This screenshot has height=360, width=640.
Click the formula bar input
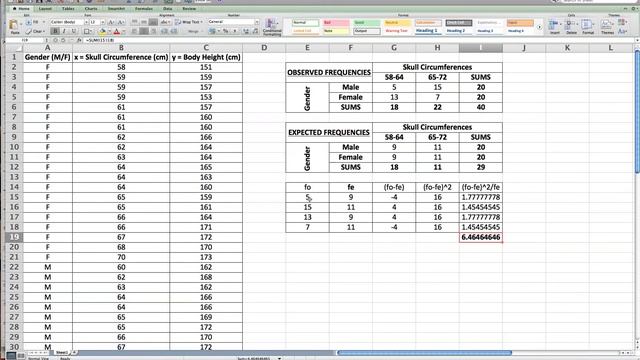coord(359,40)
